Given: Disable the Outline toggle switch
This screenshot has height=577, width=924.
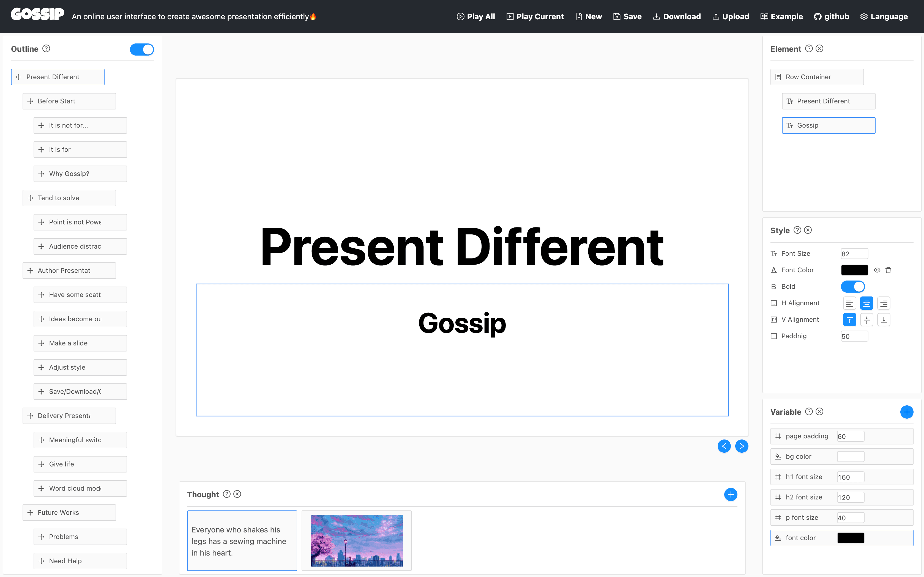Looking at the screenshot, I should (142, 49).
